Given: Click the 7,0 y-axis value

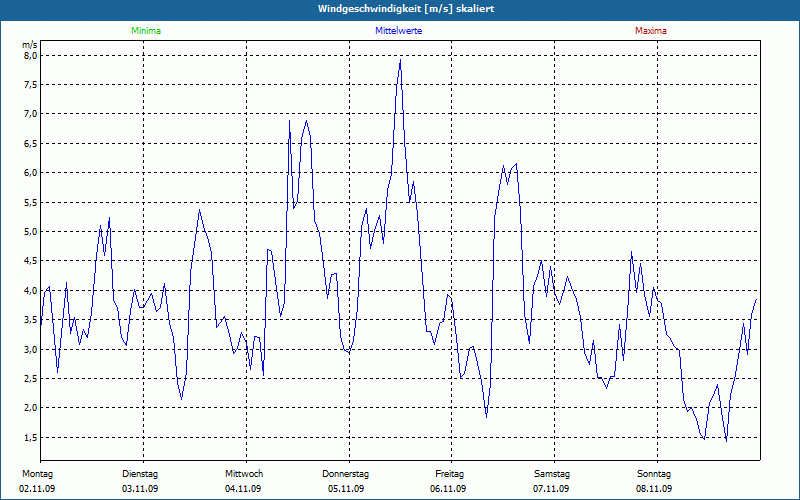Looking at the screenshot, I should [31, 114].
